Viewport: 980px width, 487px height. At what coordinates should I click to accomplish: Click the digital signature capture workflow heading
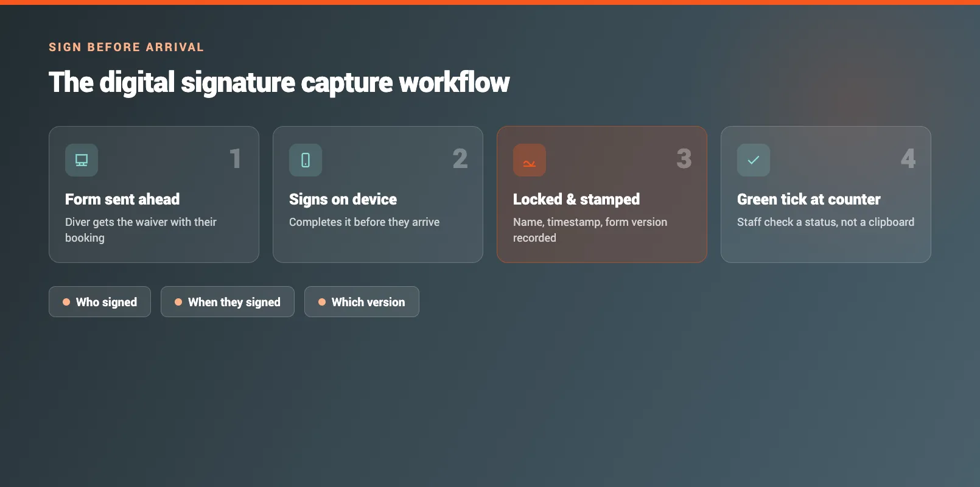(x=279, y=82)
